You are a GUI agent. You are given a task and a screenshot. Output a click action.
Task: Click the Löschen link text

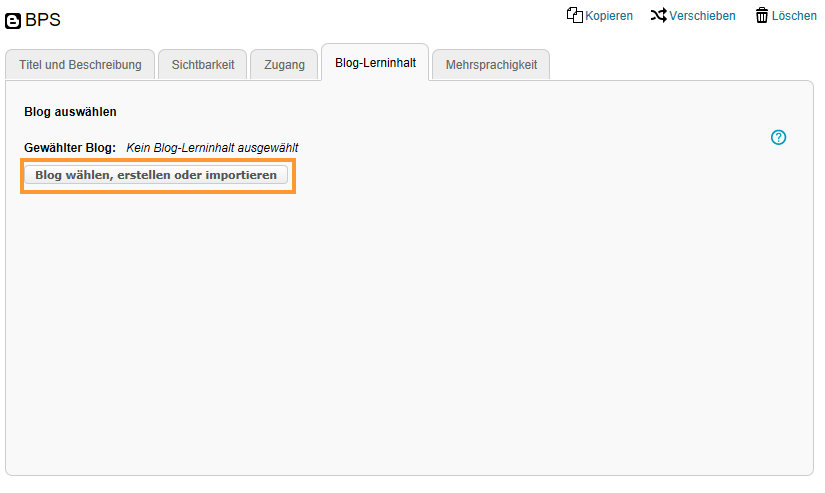click(794, 16)
